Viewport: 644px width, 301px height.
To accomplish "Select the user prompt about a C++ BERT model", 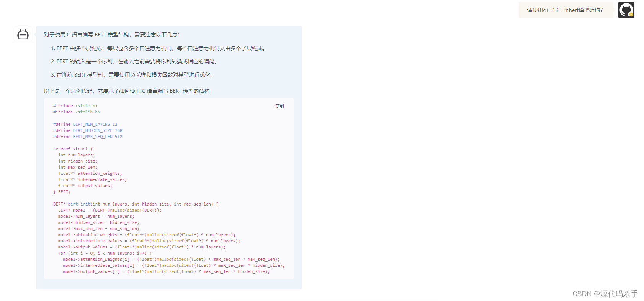I will [565, 10].
